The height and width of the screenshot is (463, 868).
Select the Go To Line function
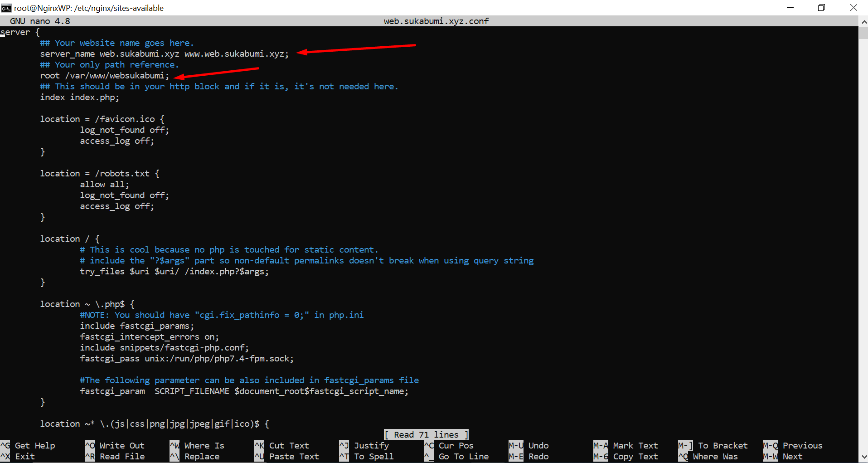point(462,456)
